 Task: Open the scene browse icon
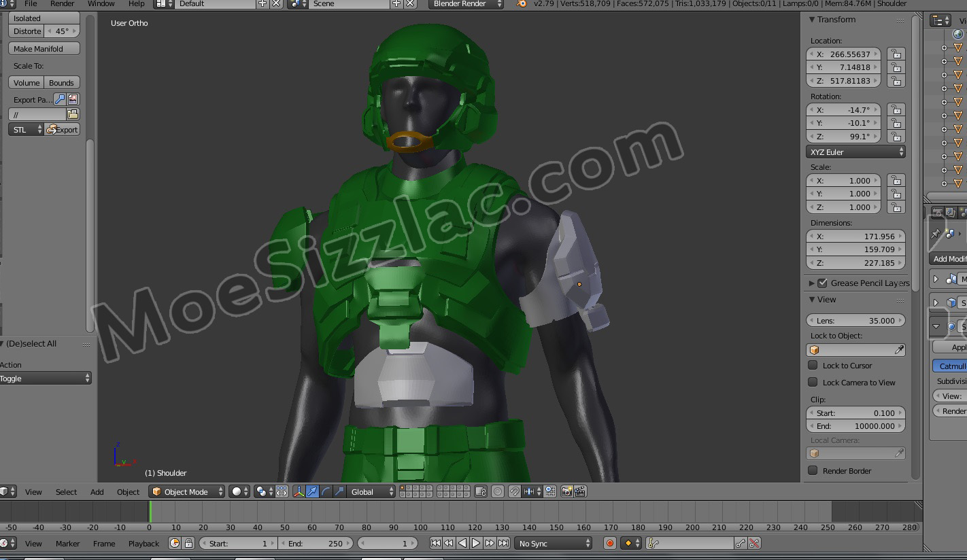pos(297,3)
